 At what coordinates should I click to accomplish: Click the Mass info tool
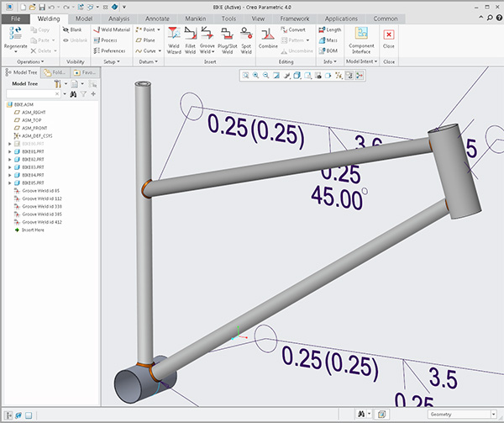[331, 40]
